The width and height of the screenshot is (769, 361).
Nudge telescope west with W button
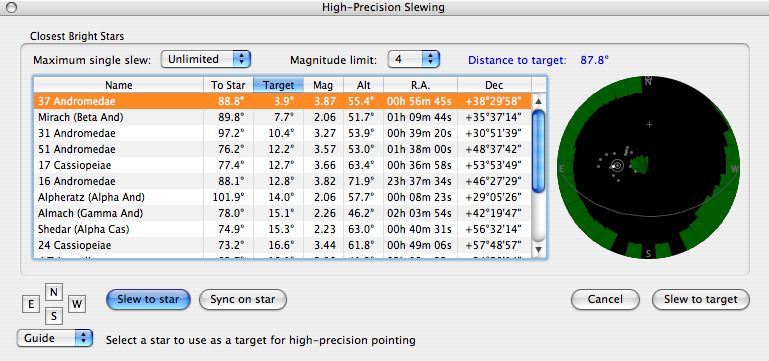coord(77,305)
